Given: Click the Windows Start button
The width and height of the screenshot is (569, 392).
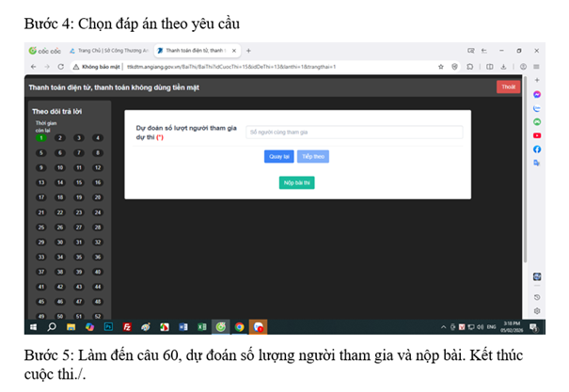Looking at the screenshot, I should [x=33, y=327].
